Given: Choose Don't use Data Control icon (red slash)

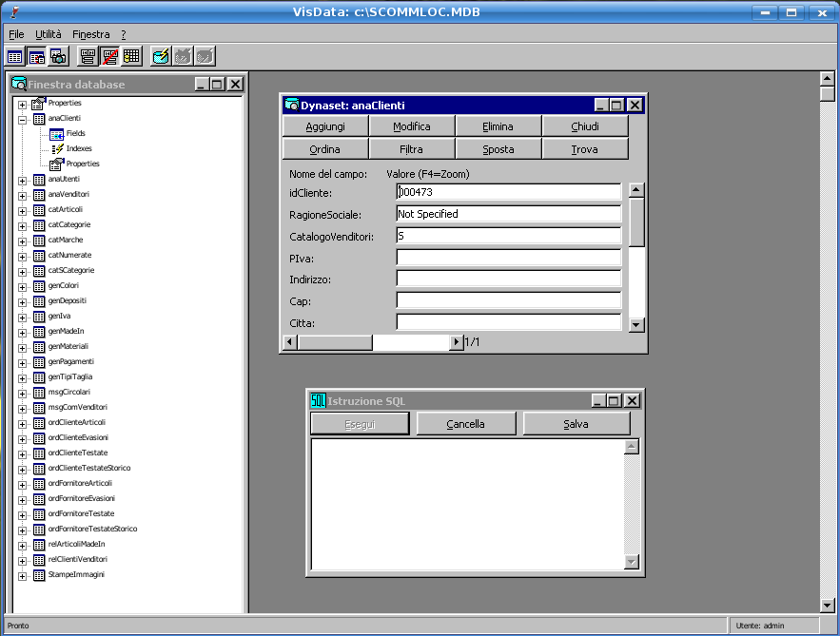Looking at the screenshot, I should tap(109, 56).
